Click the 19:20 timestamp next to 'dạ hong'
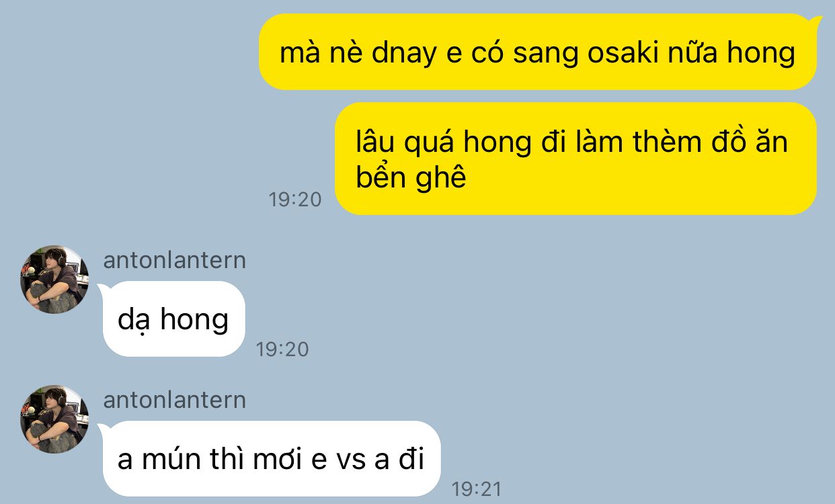This screenshot has height=504, width=835. click(x=282, y=349)
